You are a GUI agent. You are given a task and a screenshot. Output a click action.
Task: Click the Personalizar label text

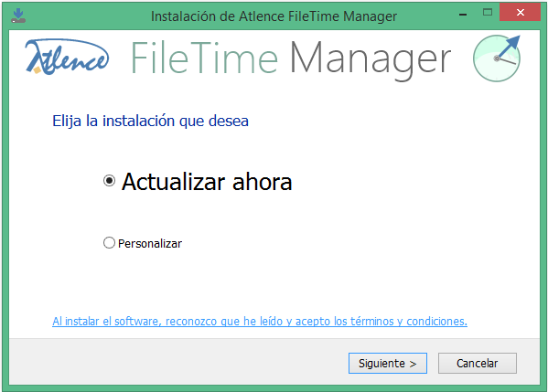coord(150,244)
